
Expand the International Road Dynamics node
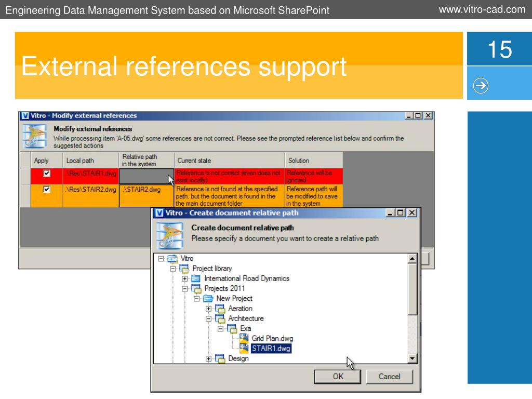tap(184, 278)
